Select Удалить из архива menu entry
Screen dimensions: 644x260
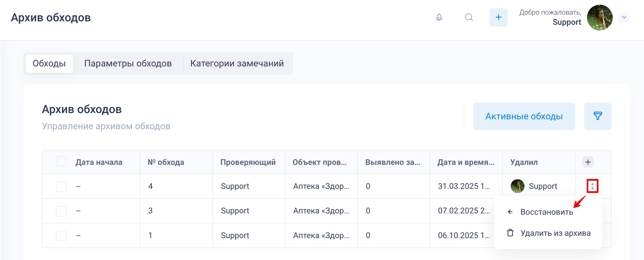pyautogui.click(x=555, y=233)
